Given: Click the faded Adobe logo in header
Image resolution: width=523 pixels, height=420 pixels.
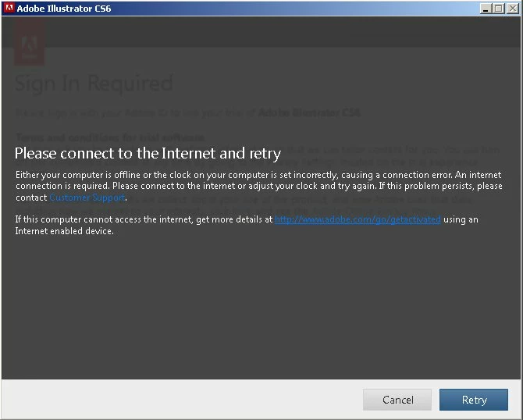Looking at the screenshot, I should click(29, 43).
